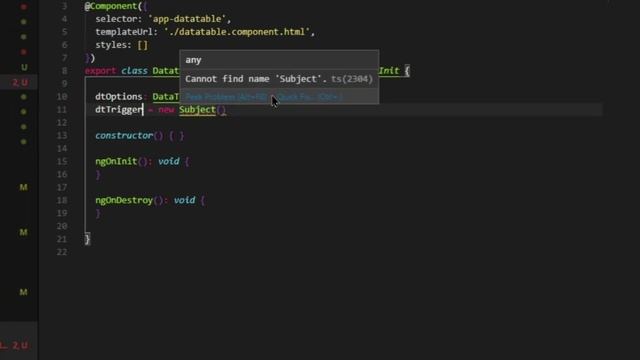Open the Quick Fix link in hover popup
The height and width of the screenshot is (360, 640).
click(310, 97)
